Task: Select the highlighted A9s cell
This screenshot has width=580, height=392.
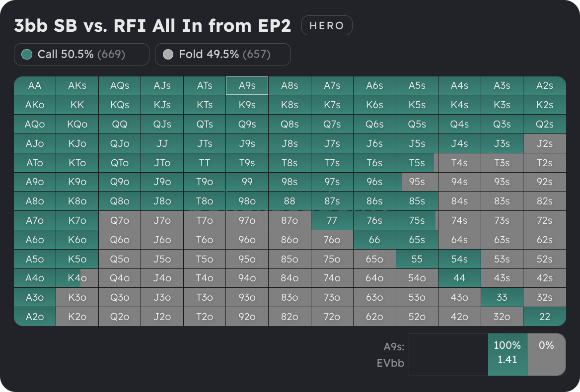Action: pyautogui.click(x=247, y=85)
